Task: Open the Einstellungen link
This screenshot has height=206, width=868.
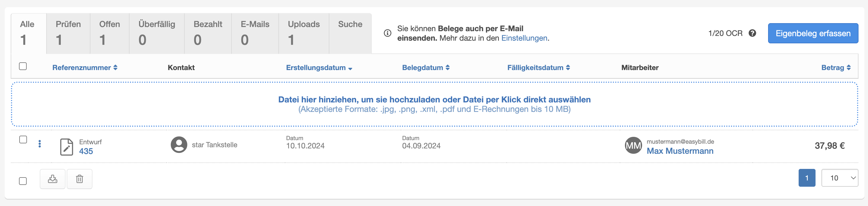Action: click(524, 38)
